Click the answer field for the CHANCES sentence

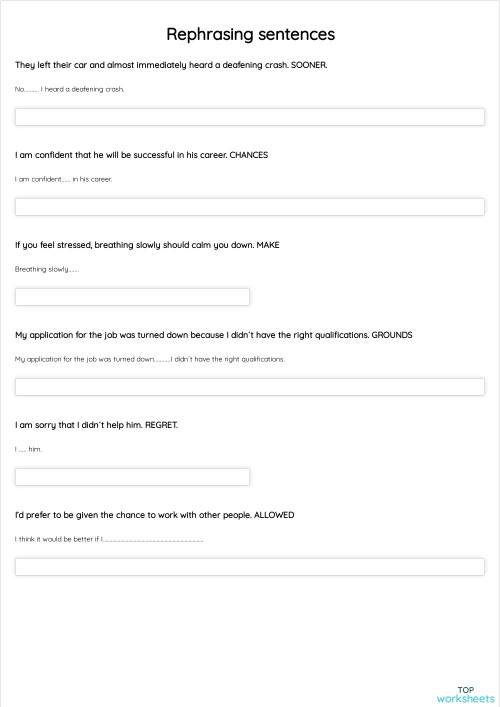(250, 207)
